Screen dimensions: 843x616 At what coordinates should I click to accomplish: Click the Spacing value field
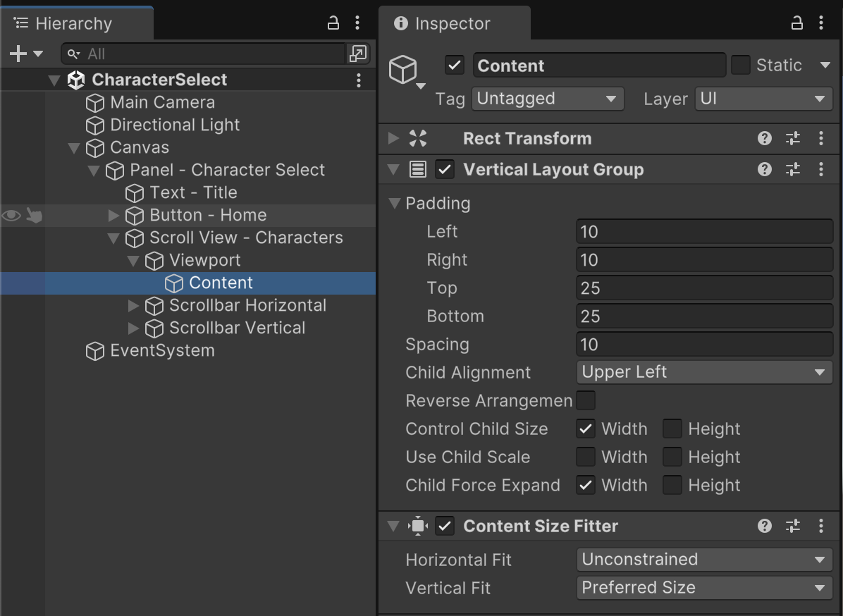click(x=704, y=344)
